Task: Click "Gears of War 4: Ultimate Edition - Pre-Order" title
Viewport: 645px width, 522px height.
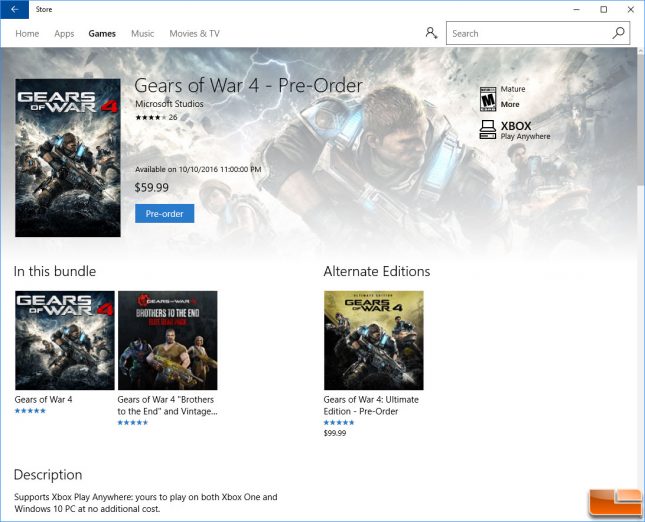Action: tap(371, 405)
